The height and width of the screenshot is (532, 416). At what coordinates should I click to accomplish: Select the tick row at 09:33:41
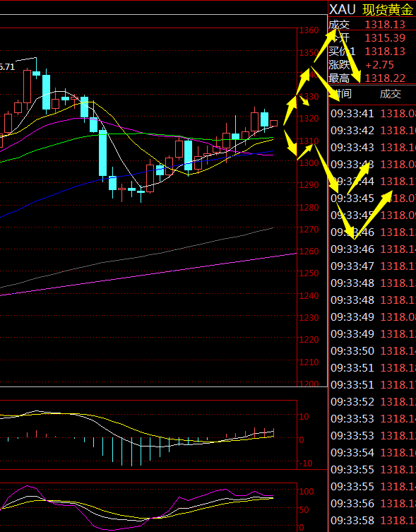(x=373, y=113)
